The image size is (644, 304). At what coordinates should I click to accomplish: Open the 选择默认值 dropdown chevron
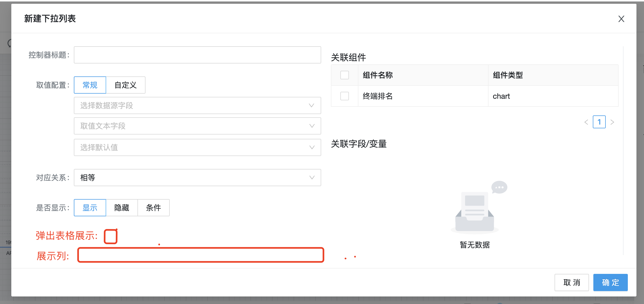312,147
